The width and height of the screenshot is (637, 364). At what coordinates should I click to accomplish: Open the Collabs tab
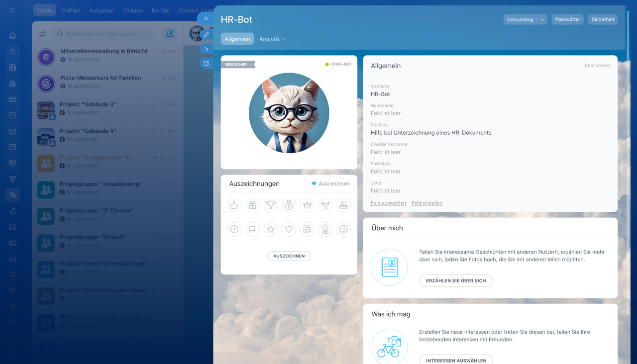tap(133, 10)
